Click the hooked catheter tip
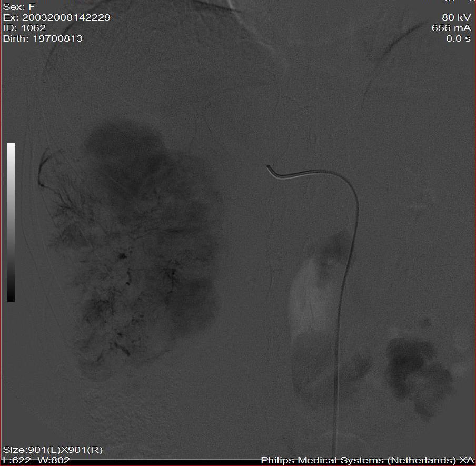 click(271, 169)
